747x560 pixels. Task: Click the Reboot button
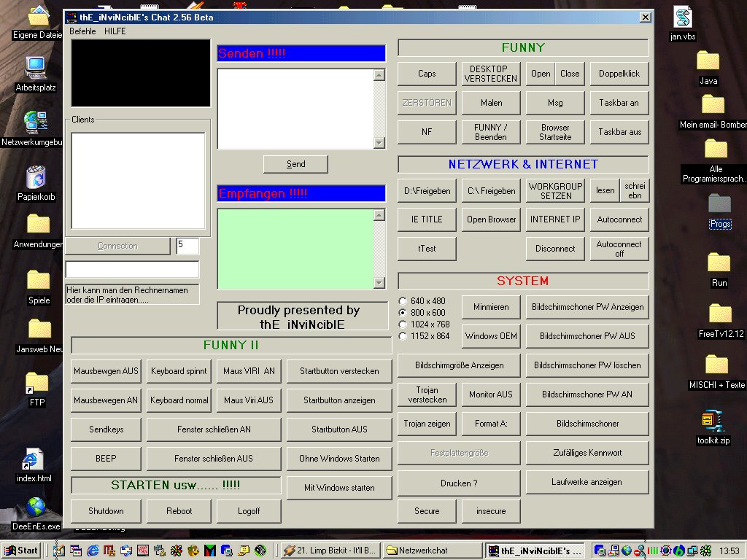(179, 511)
